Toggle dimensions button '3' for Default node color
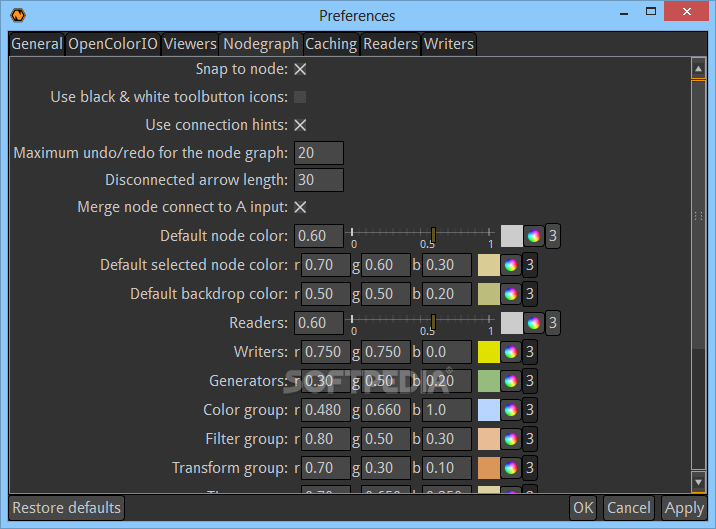Screen dimensions: 716x529 (x=553, y=236)
